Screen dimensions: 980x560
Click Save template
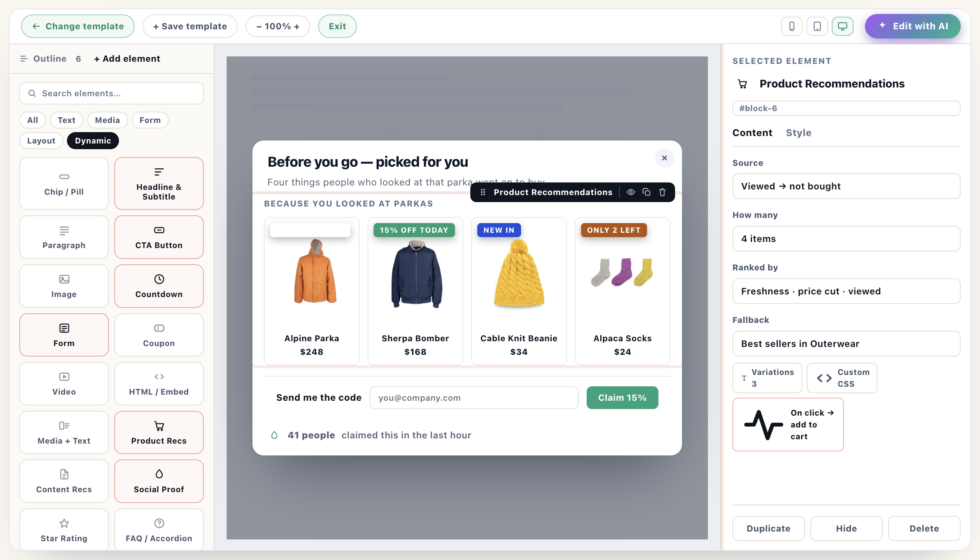coord(190,26)
